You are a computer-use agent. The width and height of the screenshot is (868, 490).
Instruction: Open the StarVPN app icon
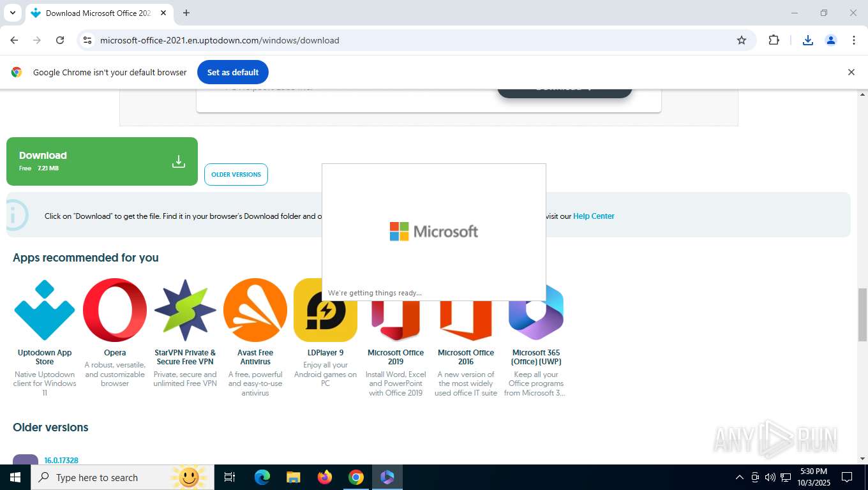tap(185, 310)
